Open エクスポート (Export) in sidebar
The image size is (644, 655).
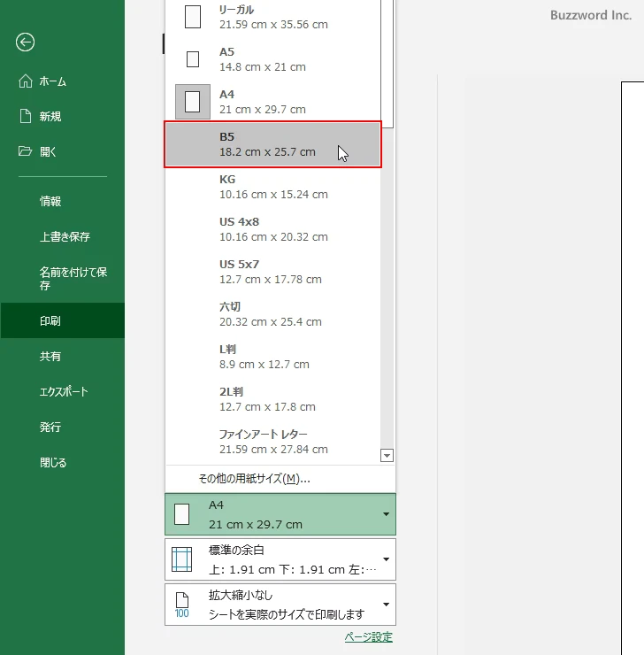[64, 392]
